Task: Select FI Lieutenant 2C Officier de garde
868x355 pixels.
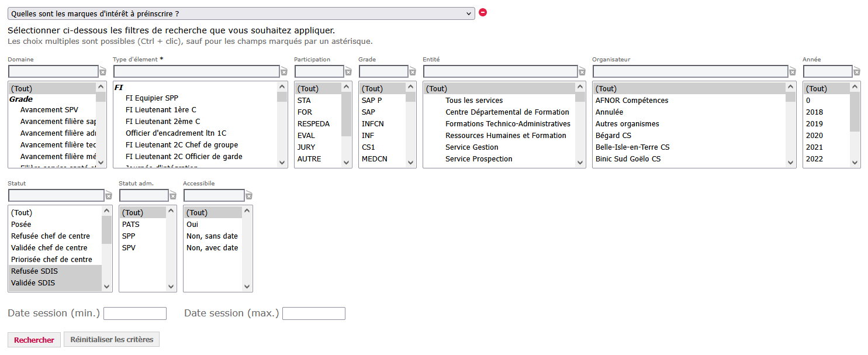Action: tap(196, 157)
